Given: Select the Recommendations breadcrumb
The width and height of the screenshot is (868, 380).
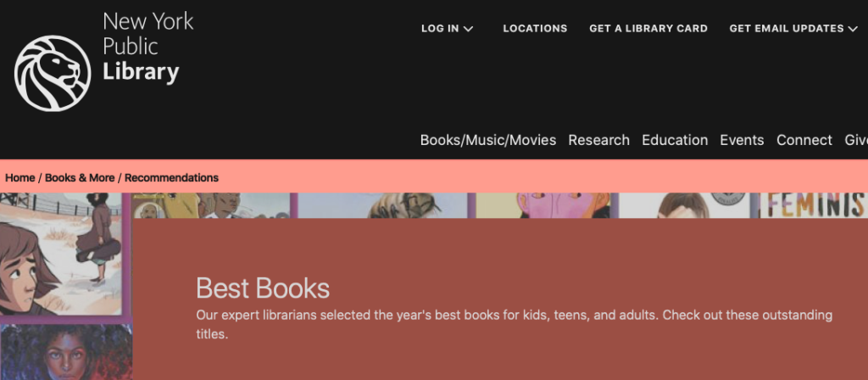Looking at the screenshot, I should coord(171,178).
